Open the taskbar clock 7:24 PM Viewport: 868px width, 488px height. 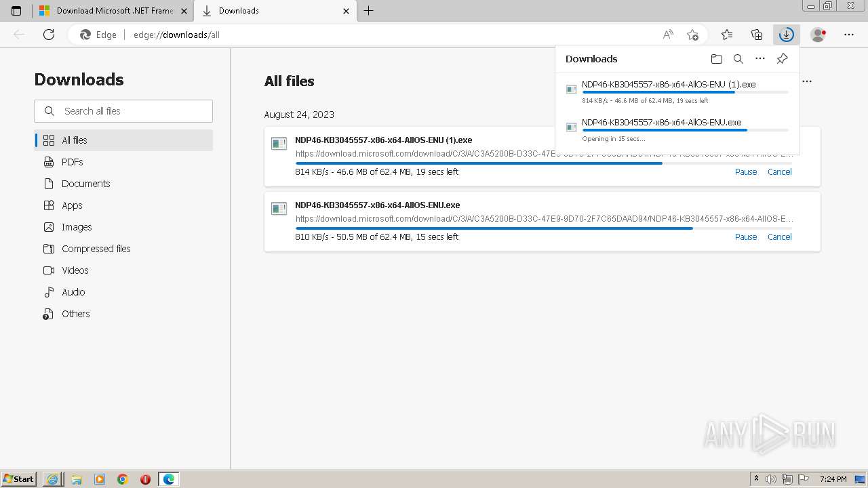(x=833, y=479)
